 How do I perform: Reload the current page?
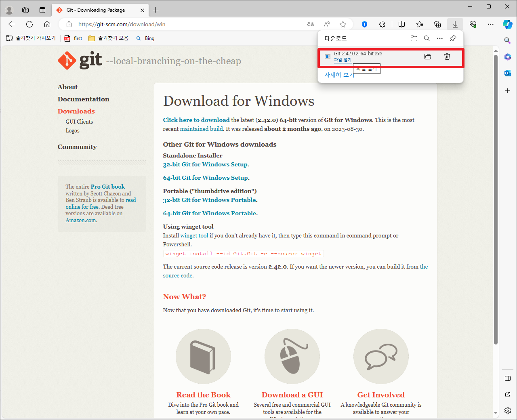pyautogui.click(x=29, y=24)
